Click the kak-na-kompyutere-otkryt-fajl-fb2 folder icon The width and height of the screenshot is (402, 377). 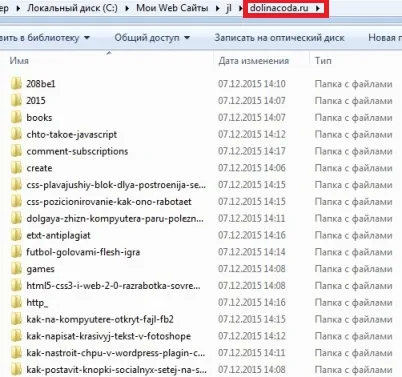tap(16, 319)
